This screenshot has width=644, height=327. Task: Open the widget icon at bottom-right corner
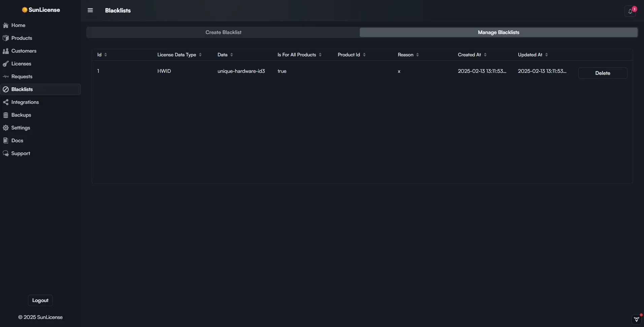click(636, 319)
